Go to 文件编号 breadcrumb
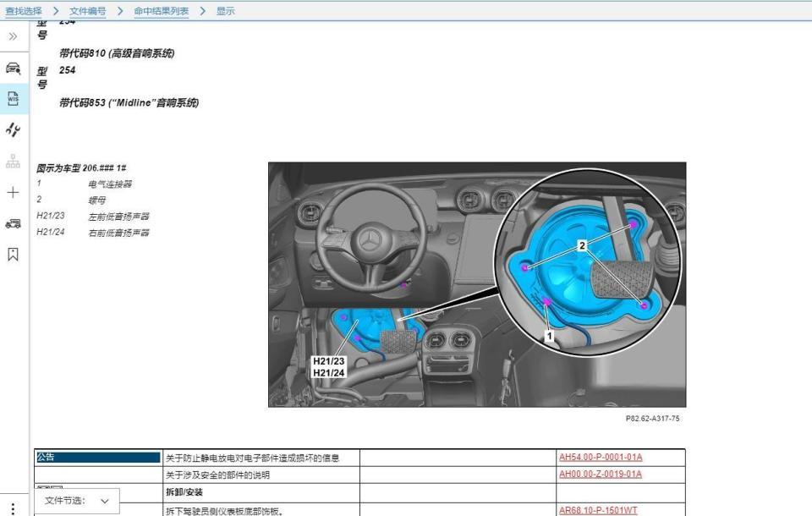 pos(88,11)
